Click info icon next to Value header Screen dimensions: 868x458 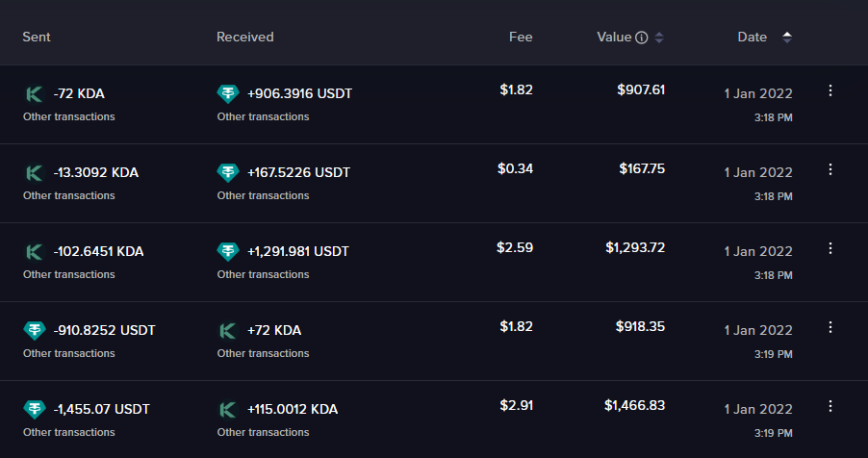[x=641, y=38]
